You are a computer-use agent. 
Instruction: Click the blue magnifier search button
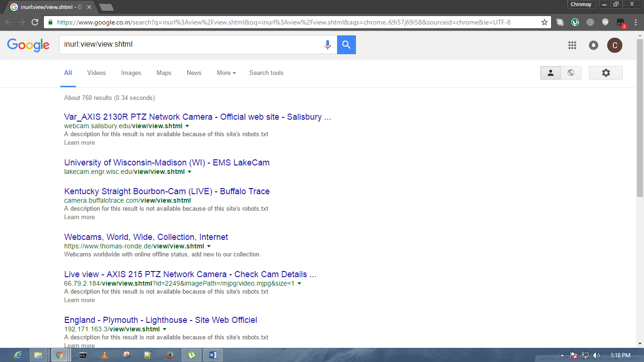(x=347, y=45)
